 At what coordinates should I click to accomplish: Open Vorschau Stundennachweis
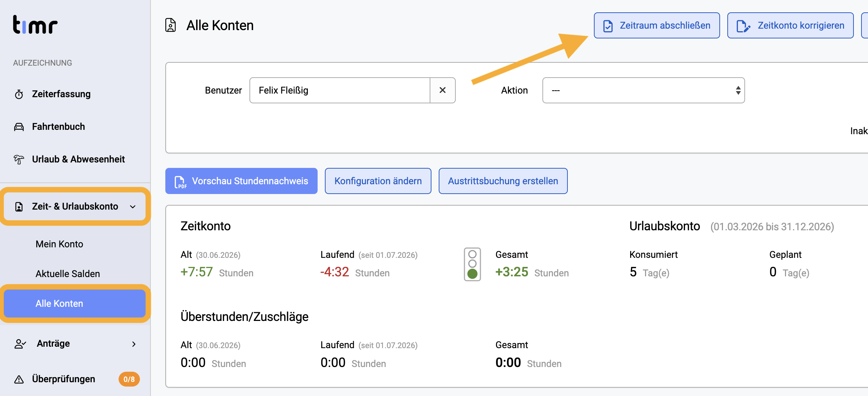241,181
